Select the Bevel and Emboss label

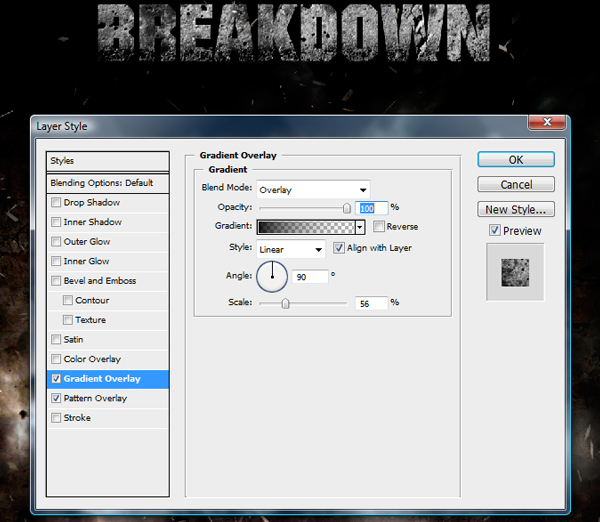tap(100, 281)
